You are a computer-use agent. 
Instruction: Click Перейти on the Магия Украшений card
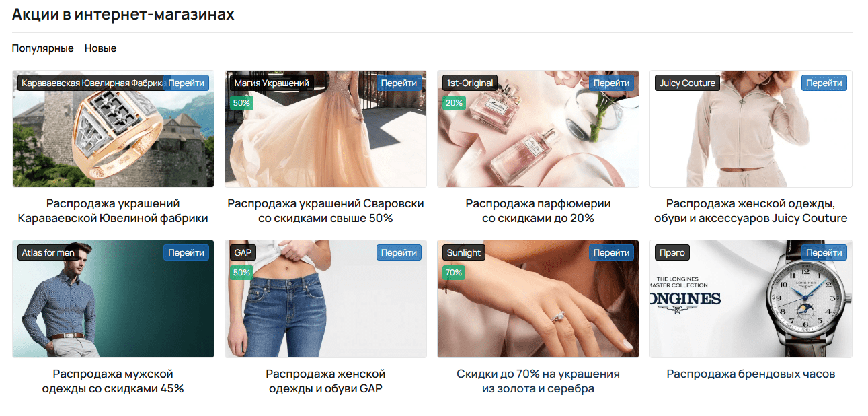coord(399,83)
